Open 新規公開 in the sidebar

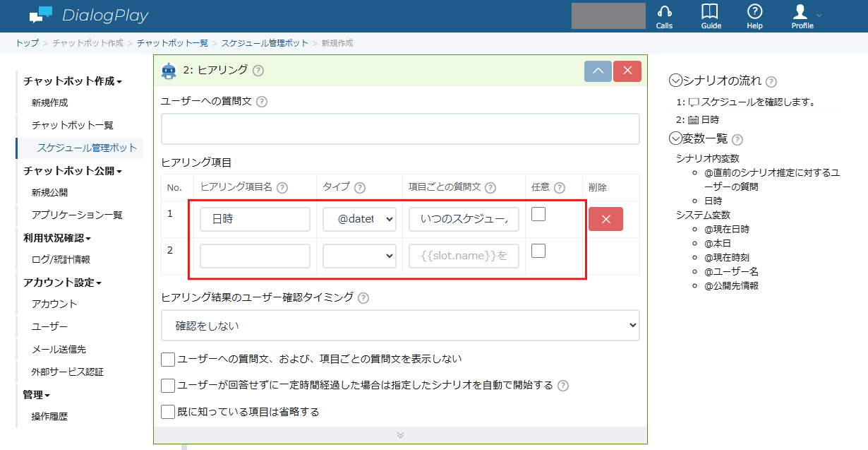click(x=50, y=193)
